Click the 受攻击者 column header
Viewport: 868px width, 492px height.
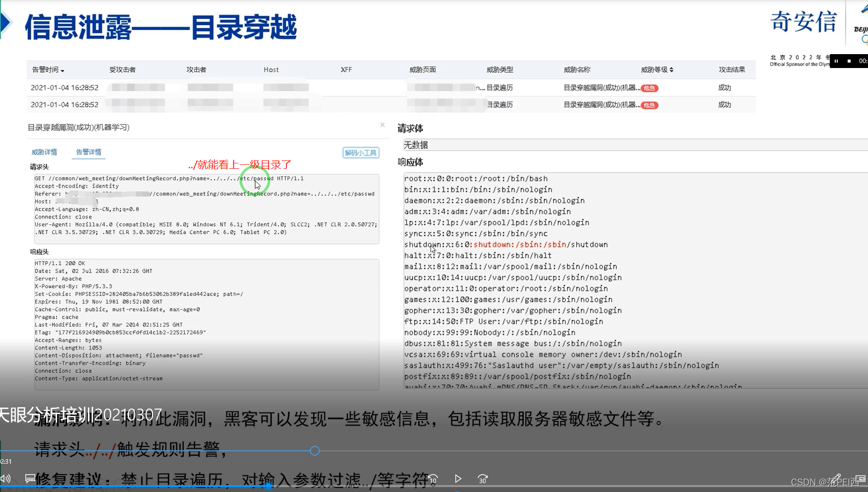point(123,70)
